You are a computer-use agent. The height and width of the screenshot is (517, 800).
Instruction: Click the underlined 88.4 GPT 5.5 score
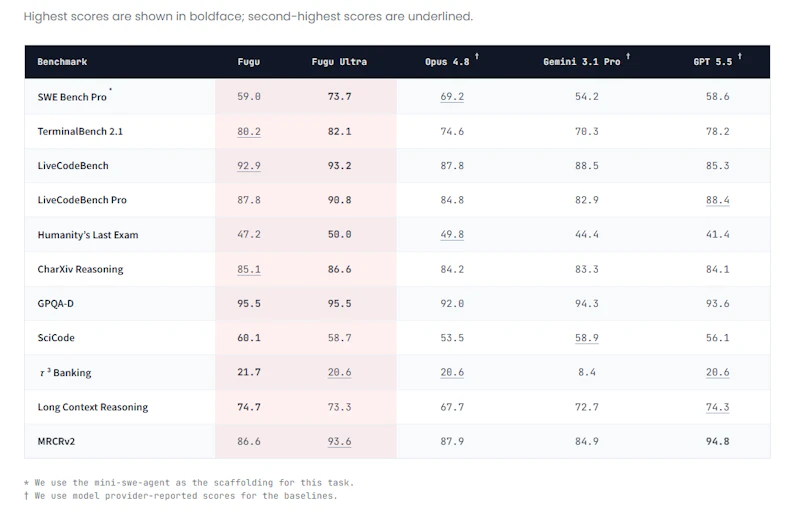pyautogui.click(x=717, y=200)
